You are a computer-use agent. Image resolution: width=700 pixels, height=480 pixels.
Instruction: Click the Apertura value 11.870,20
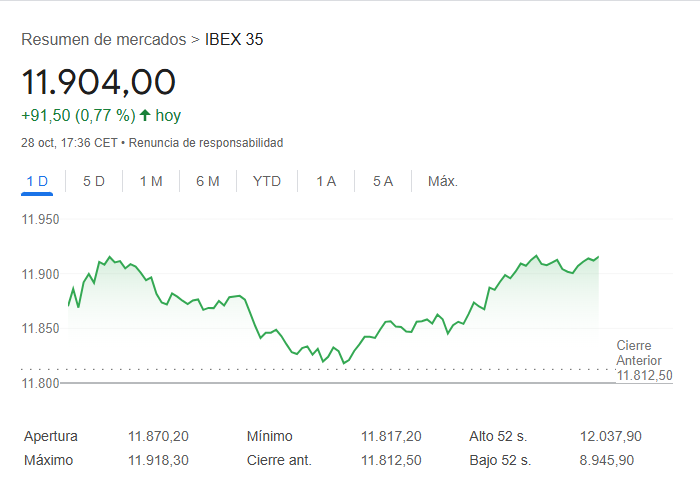click(x=158, y=436)
